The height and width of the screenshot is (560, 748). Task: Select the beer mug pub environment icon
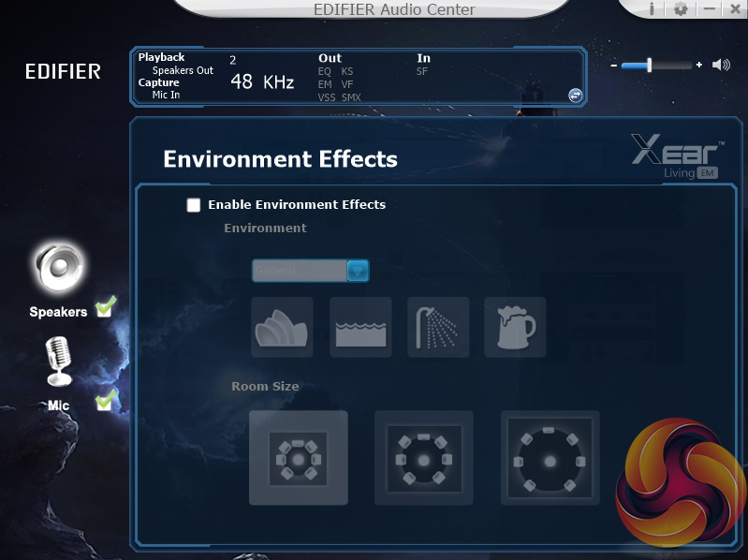[515, 327]
